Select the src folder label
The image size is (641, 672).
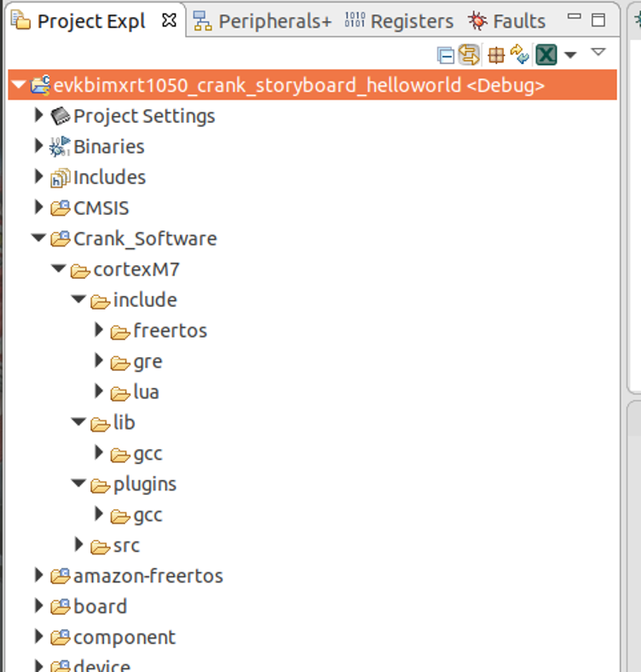[x=126, y=546]
